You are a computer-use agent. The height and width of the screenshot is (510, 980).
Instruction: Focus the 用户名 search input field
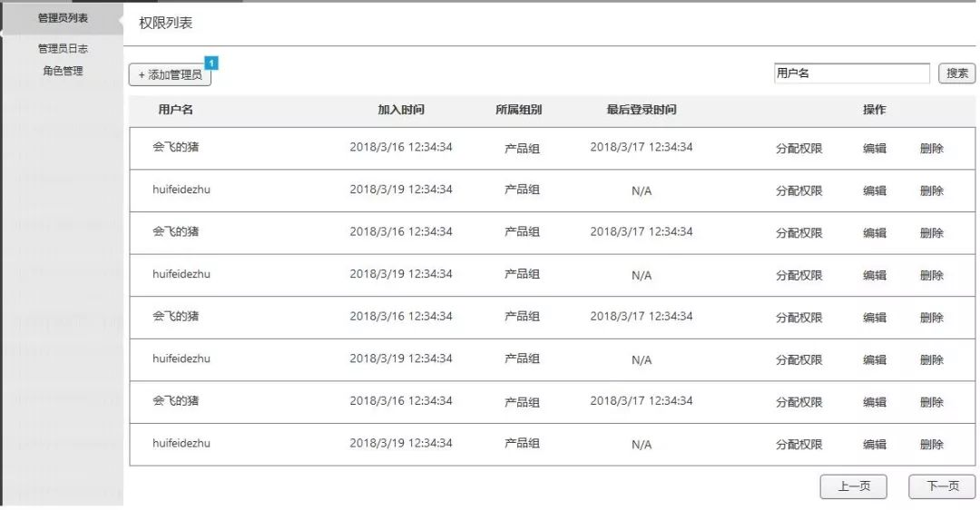pyautogui.click(x=851, y=74)
